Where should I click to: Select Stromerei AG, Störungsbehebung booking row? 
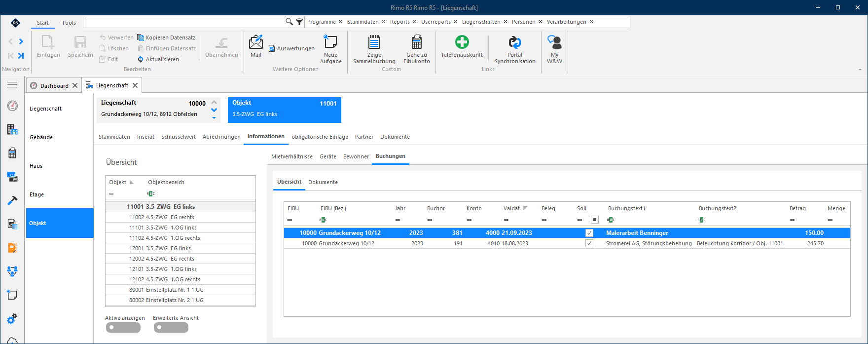tap(567, 243)
